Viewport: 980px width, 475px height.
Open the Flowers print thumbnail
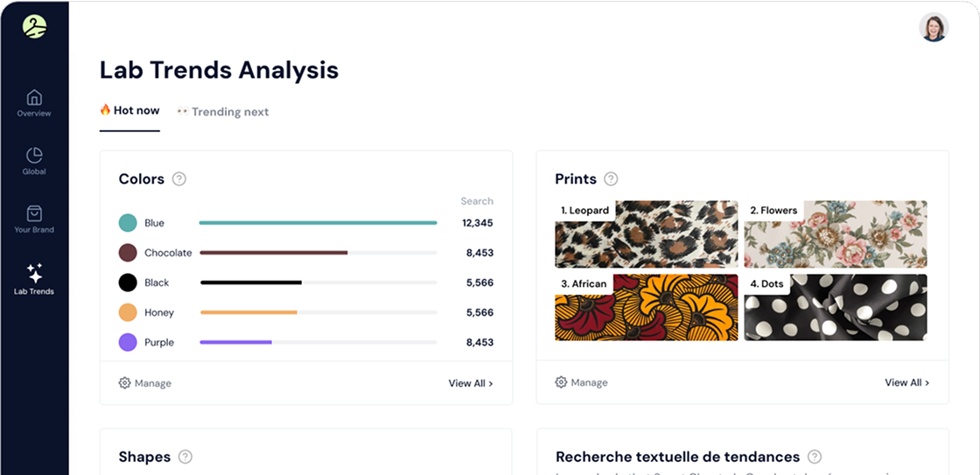836,234
